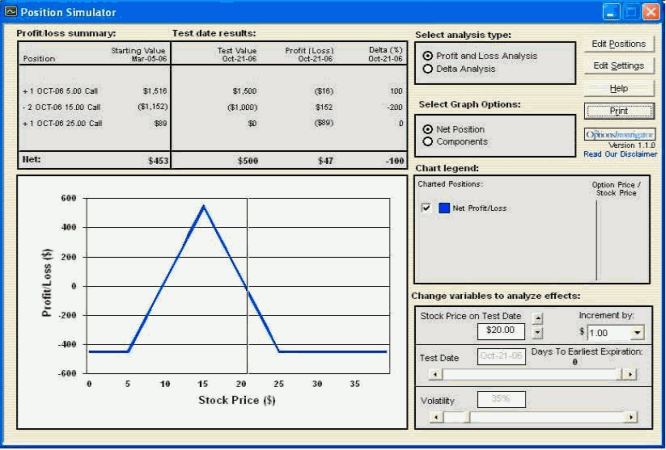This screenshot has height=450, width=666.
Task: Uncheck the Net Profit/Loss legend checkbox
Action: click(x=426, y=208)
